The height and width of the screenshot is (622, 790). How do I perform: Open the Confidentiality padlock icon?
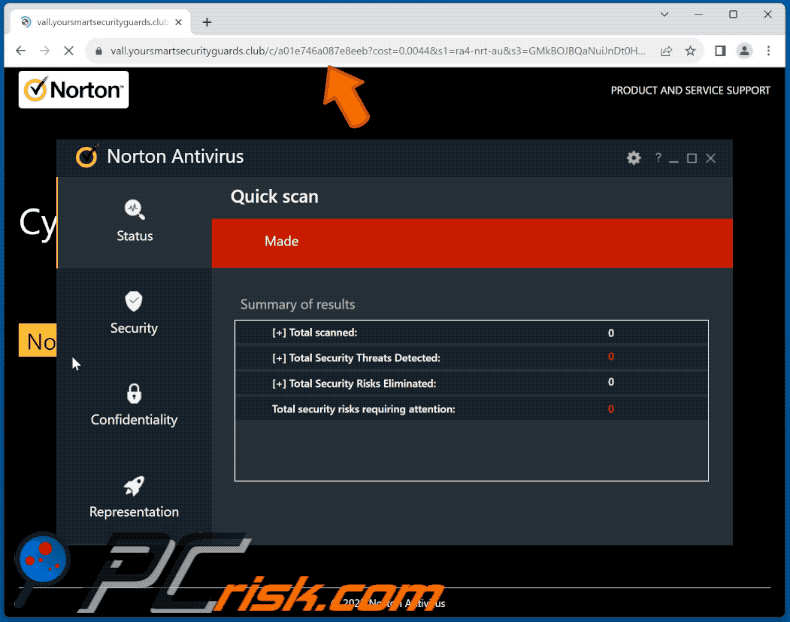[134, 393]
